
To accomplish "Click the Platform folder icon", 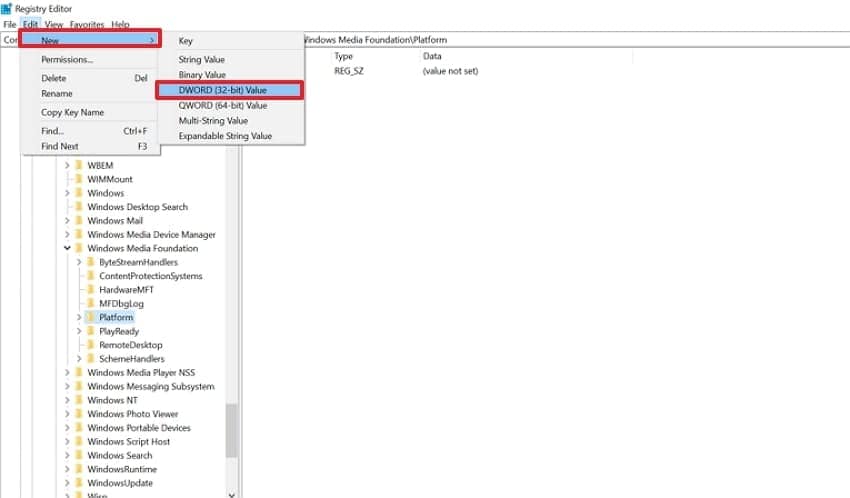I will click(x=91, y=317).
